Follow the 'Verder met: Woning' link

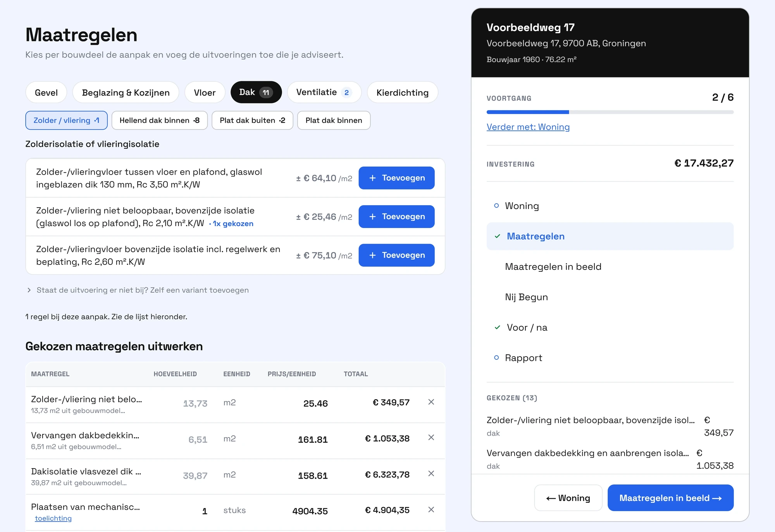(528, 127)
